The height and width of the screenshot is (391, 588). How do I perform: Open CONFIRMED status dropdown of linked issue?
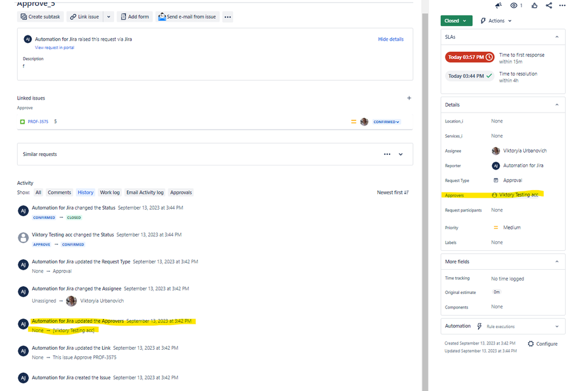pyautogui.click(x=386, y=121)
